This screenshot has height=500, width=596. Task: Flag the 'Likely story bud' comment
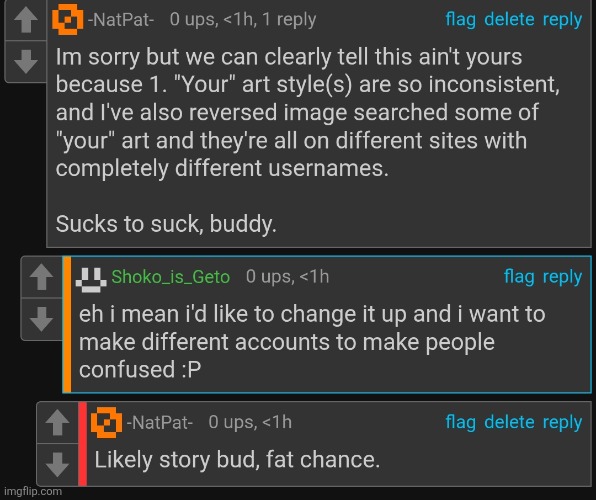pyautogui.click(x=460, y=422)
